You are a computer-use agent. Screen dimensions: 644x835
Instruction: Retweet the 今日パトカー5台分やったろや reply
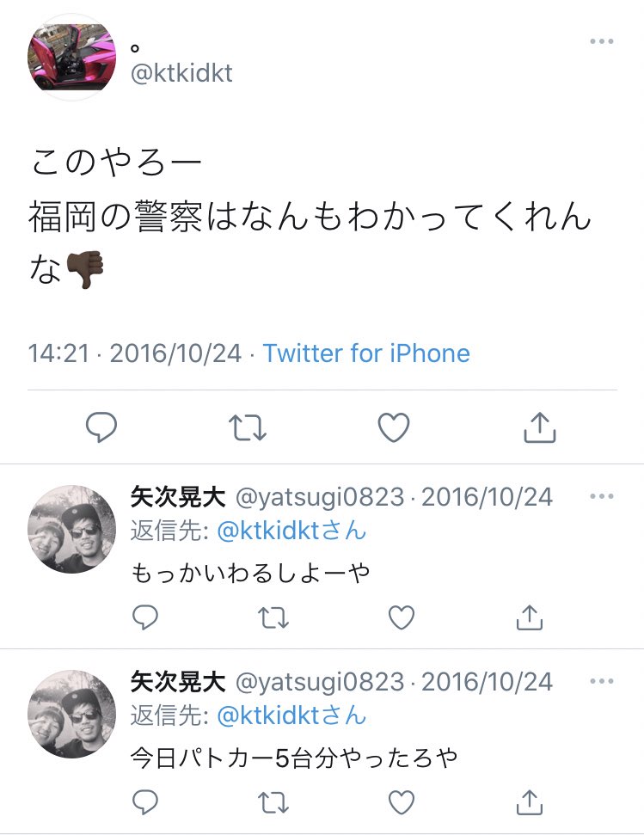tap(273, 802)
